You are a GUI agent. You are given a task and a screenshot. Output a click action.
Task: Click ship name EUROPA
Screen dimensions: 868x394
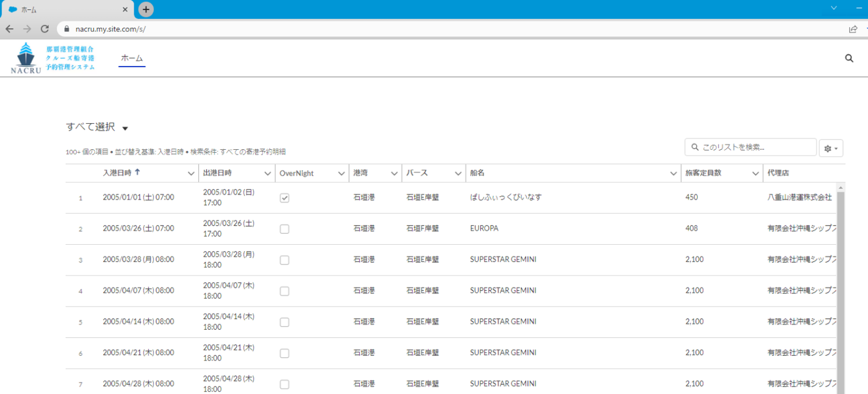484,229
